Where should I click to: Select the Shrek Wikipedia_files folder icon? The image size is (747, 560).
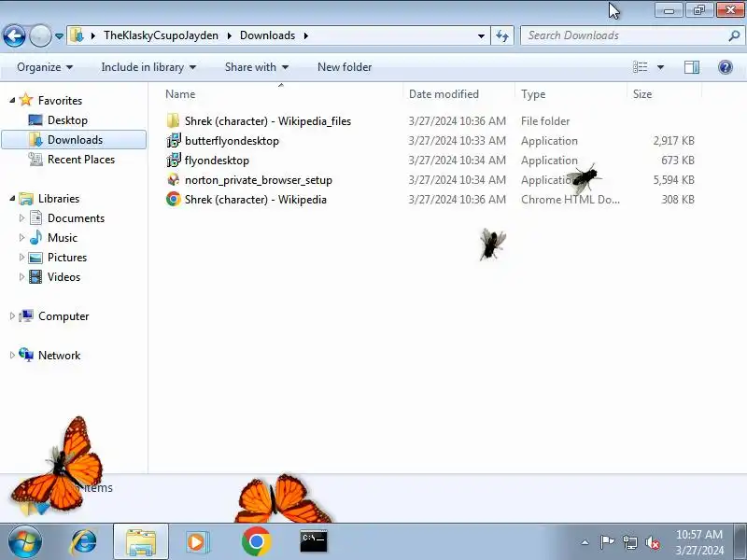click(x=173, y=121)
